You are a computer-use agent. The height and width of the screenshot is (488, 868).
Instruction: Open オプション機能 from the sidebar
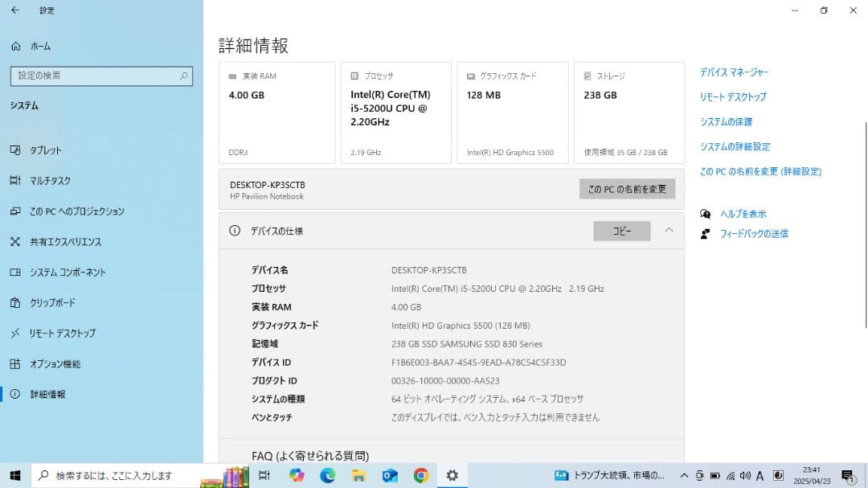pyautogui.click(x=14, y=363)
